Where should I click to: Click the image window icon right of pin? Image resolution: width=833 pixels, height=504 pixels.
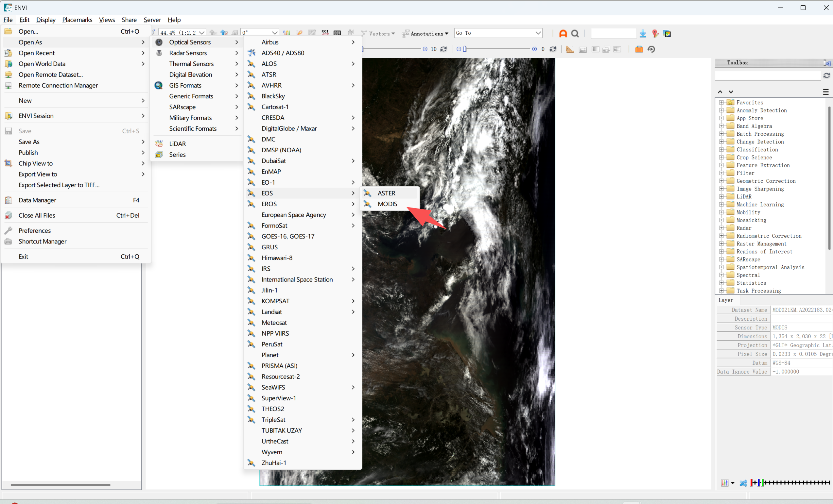click(667, 33)
